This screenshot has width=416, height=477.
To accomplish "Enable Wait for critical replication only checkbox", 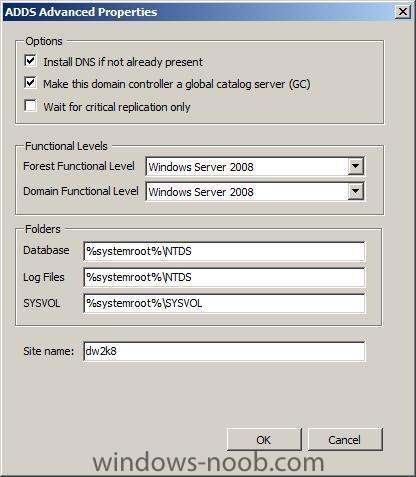I will point(30,106).
